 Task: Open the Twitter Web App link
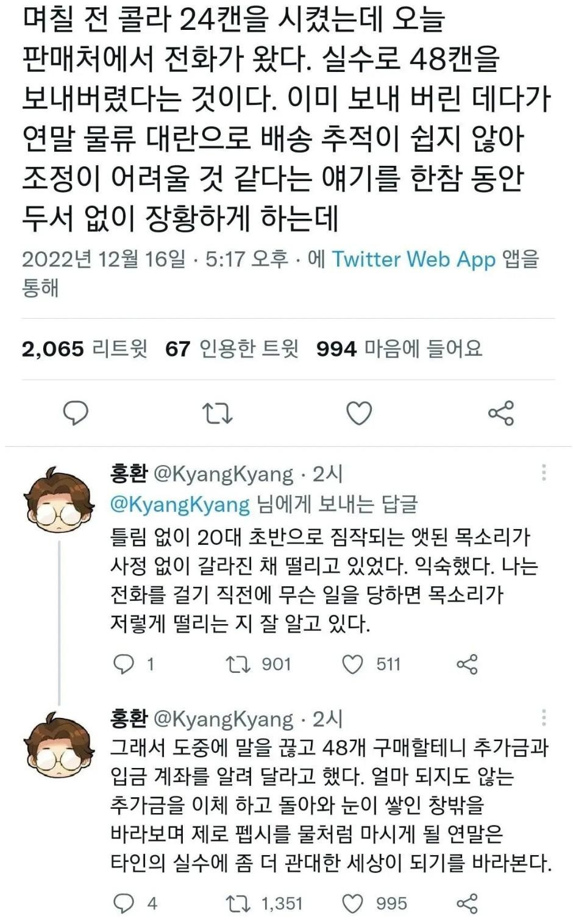click(x=414, y=259)
